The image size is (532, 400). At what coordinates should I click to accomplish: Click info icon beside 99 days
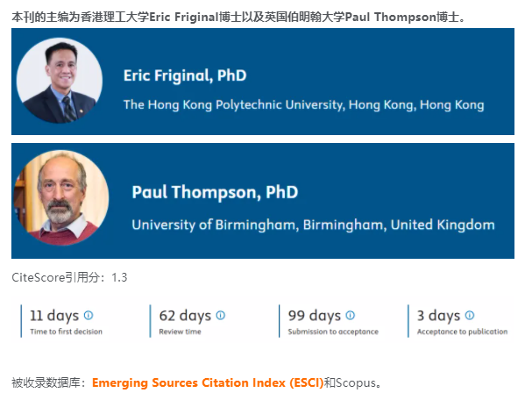350,315
